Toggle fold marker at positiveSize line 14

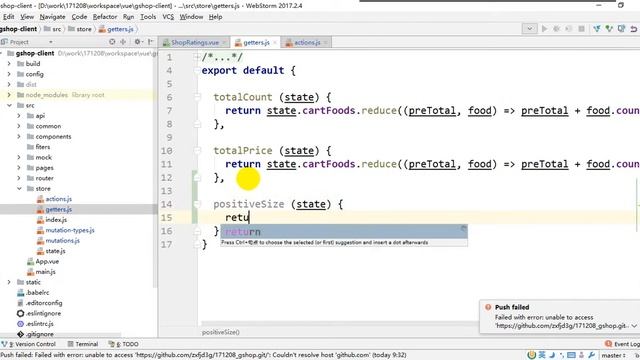(197, 204)
